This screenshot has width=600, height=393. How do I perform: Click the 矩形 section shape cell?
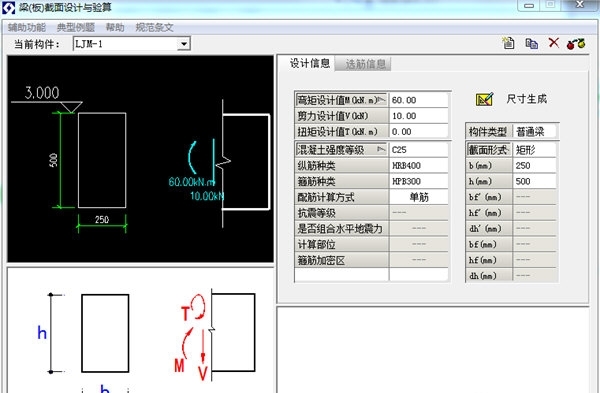[534, 150]
